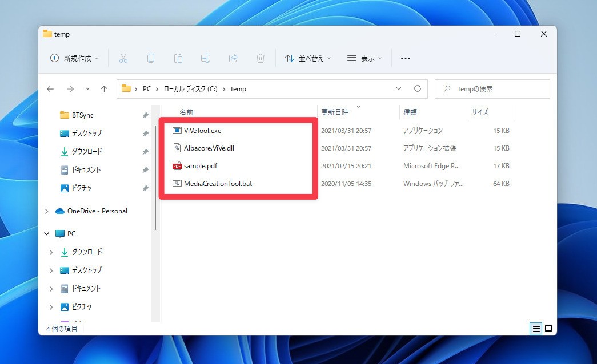
Task: Open the 新規作成 new item menu
Action: 74,58
